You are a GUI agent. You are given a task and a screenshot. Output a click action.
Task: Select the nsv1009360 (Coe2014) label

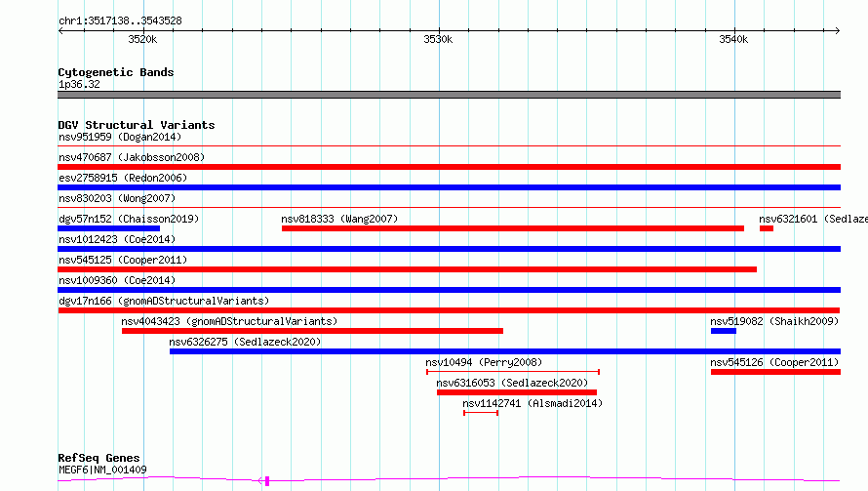click(117, 280)
